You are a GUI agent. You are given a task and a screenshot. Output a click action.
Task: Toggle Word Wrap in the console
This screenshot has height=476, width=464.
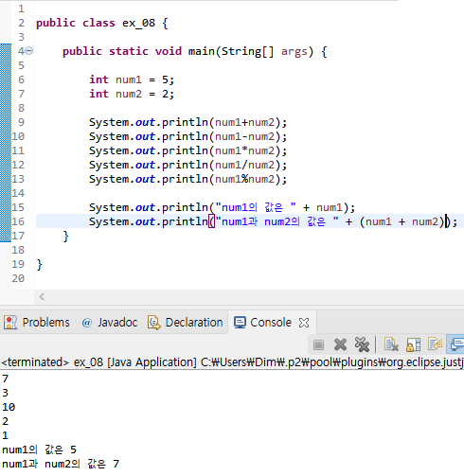pyautogui.click(x=435, y=344)
